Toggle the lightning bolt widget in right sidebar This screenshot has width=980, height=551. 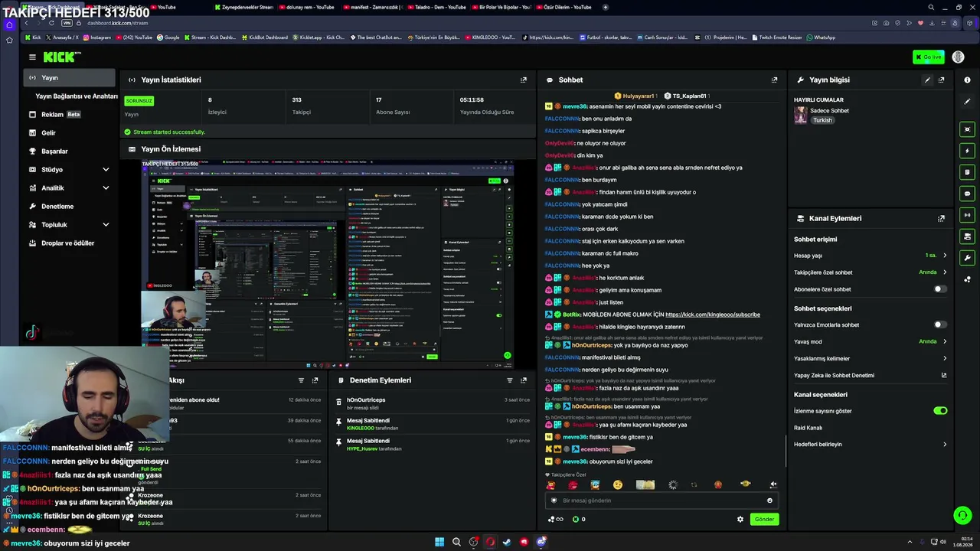(968, 151)
